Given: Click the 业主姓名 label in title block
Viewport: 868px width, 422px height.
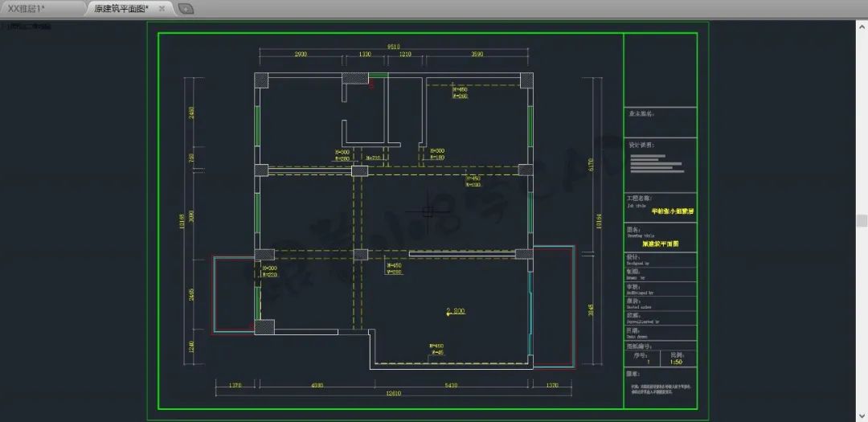Looking at the screenshot, I should click(x=641, y=113).
